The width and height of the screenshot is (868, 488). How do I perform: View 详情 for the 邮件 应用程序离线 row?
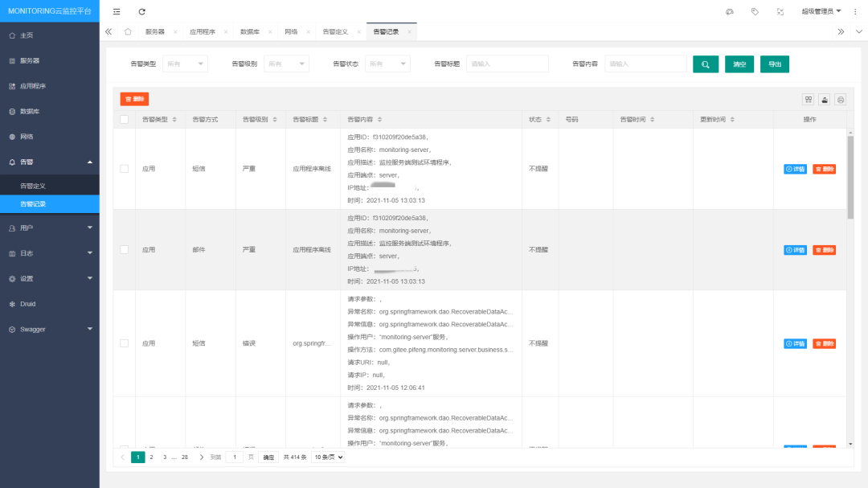click(x=795, y=250)
